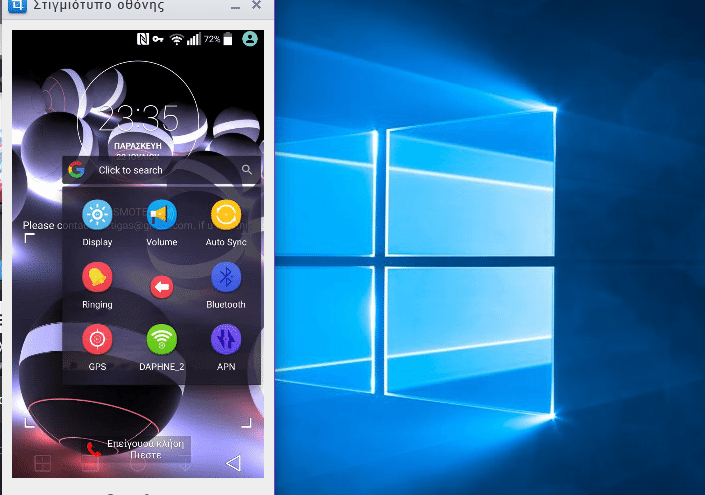
Task: Open the Display quick setting
Action: 97,215
